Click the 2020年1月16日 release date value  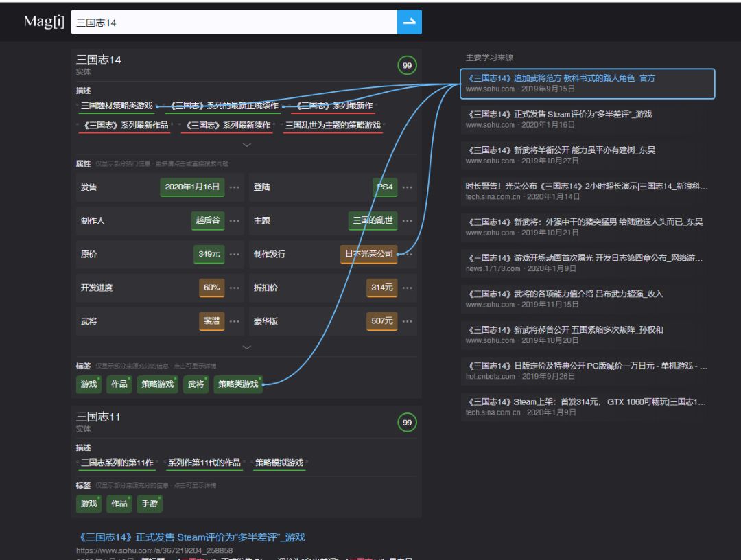pos(192,187)
